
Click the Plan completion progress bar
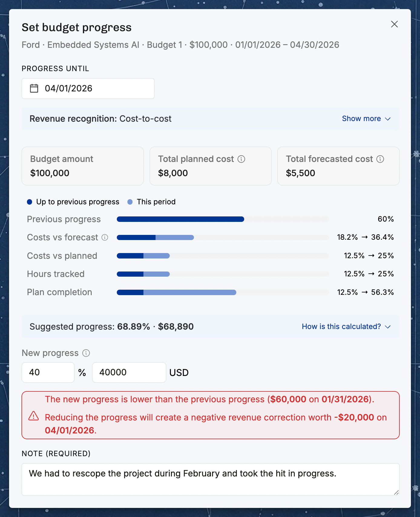223,292
